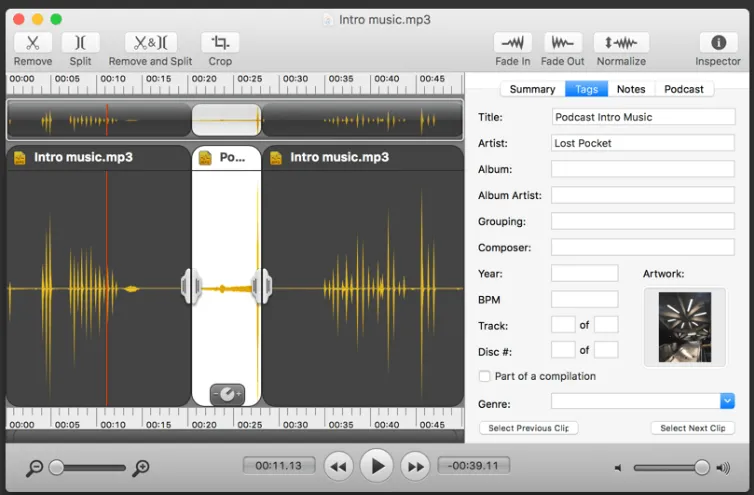Viewport: 754px width, 495px height.
Task: Click the Disc total field after of
Action: [606, 350]
